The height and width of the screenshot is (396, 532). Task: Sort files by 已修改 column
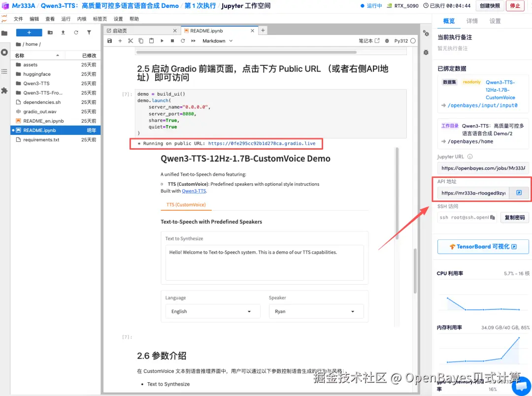[83, 55]
